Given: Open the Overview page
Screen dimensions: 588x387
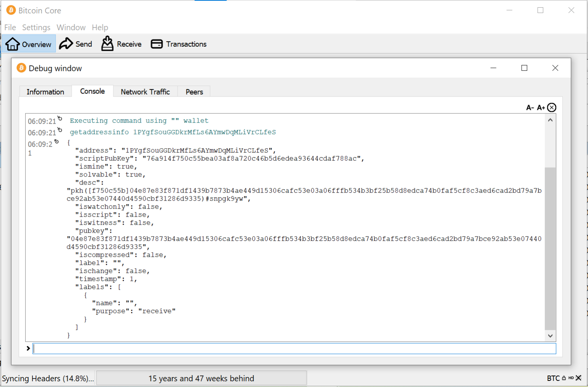Looking at the screenshot, I should (x=29, y=44).
